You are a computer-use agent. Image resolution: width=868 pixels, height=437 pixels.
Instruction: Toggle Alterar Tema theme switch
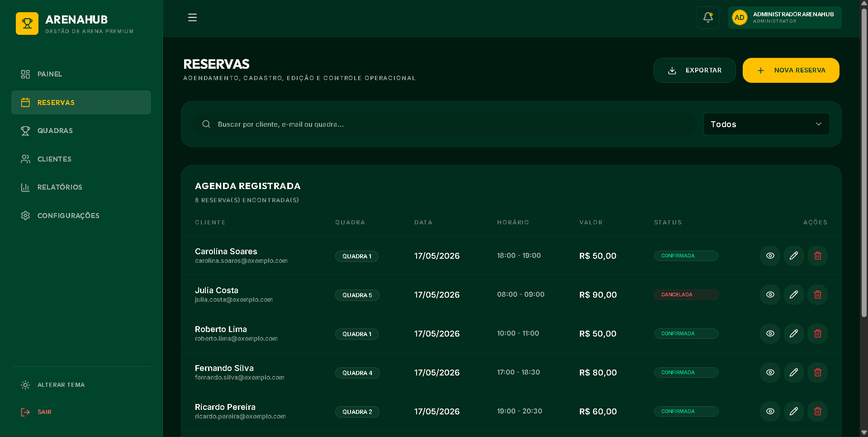[x=81, y=385]
